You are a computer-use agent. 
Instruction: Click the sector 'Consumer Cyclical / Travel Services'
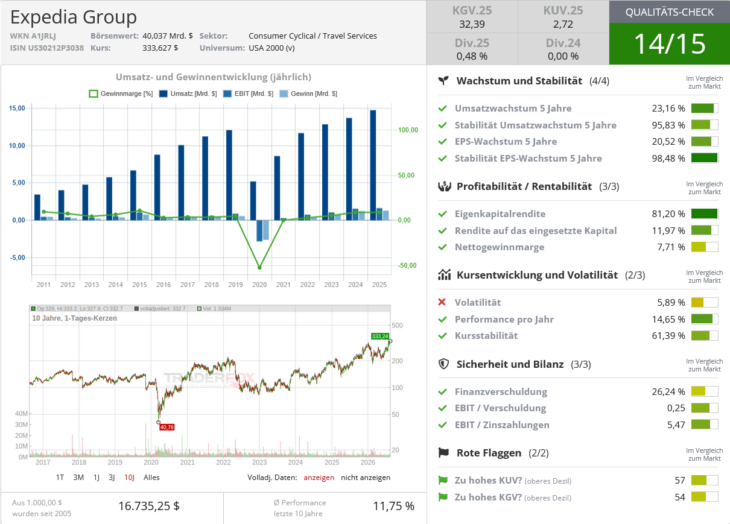click(313, 36)
